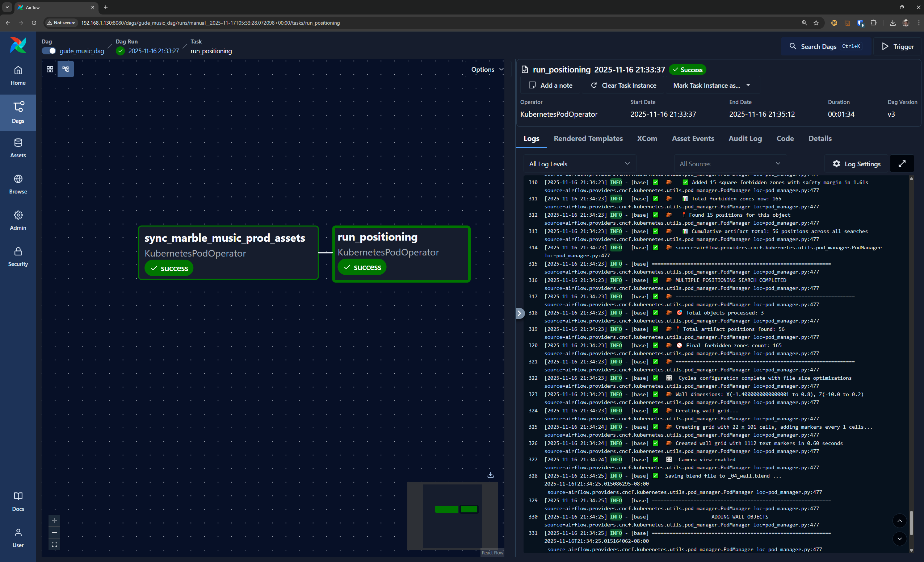
Task: Trigger a new dag run
Action: 897,46
